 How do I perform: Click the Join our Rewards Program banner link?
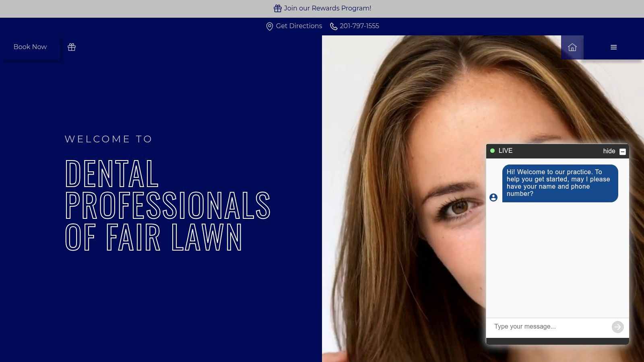coord(322,8)
